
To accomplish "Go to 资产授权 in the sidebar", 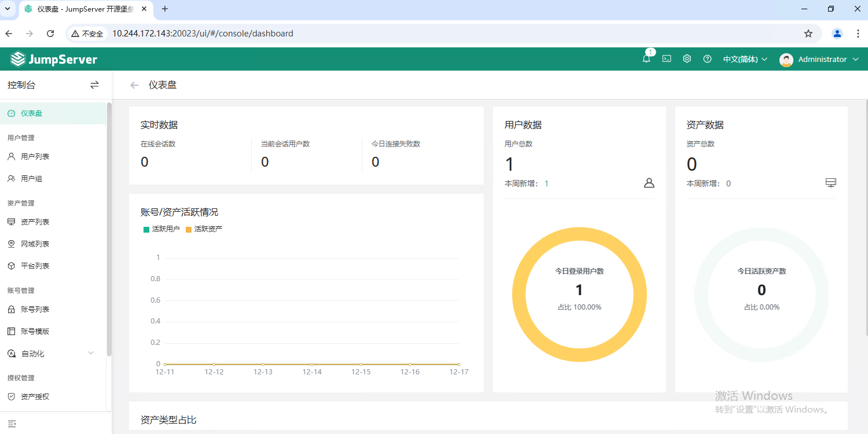I will tap(35, 397).
